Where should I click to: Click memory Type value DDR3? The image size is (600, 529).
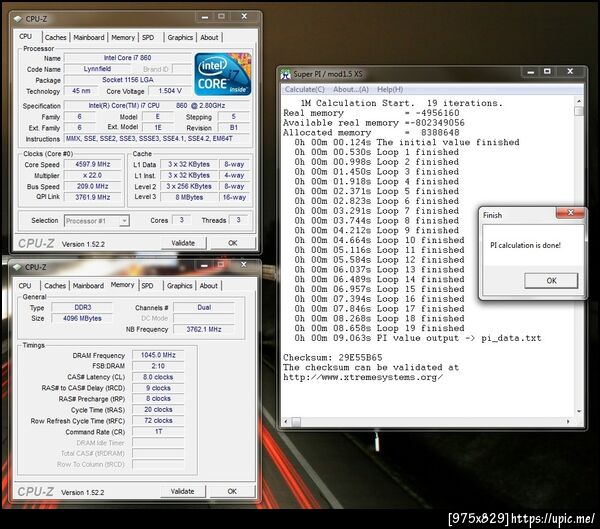(x=82, y=307)
